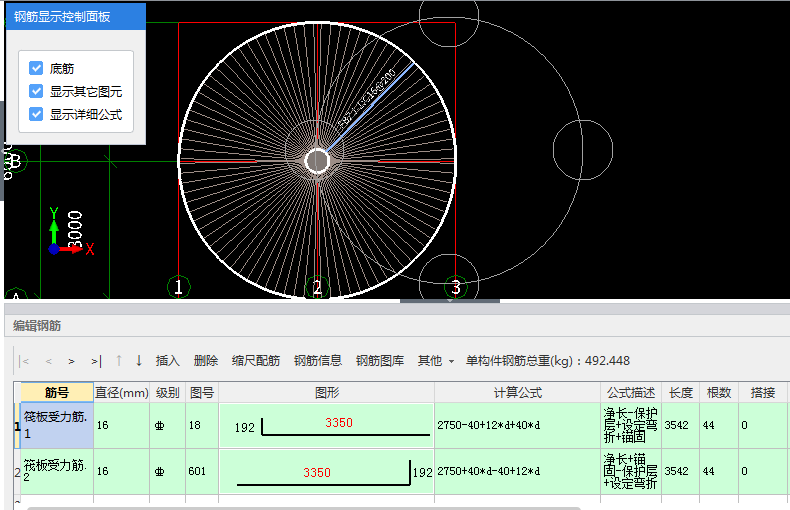
Task: Select row 筏板受力筋.2 name cell
Action: (57, 471)
